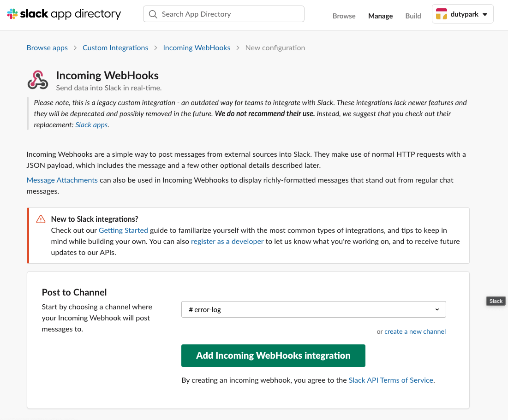Image resolution: width=508 pixels, height=420 pixels.
Task: Go to Custom Integrations breadcrumb
Action: coord(115,48)
